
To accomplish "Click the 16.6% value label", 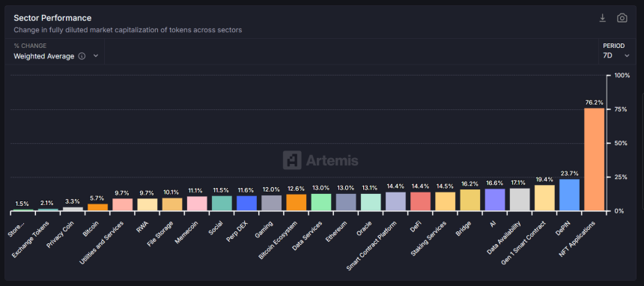I will click(x=495, y=183).
